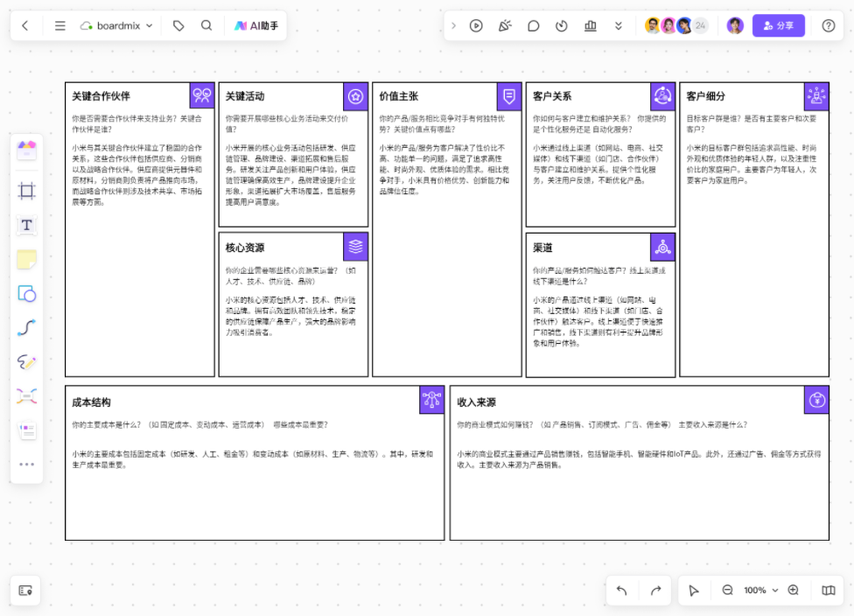Select the 关键合作伙伴 heading text
The image size is (854, 616).
(x=101, y=96)
